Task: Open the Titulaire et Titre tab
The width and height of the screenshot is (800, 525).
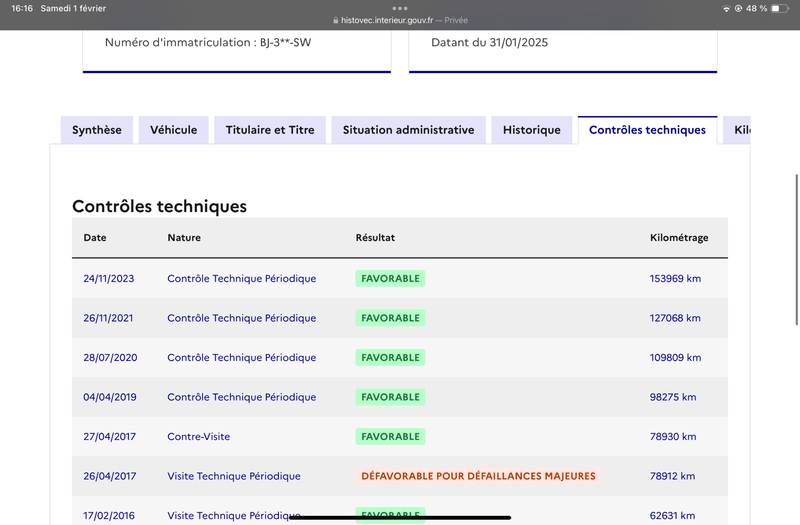Action: click(270, 130)
